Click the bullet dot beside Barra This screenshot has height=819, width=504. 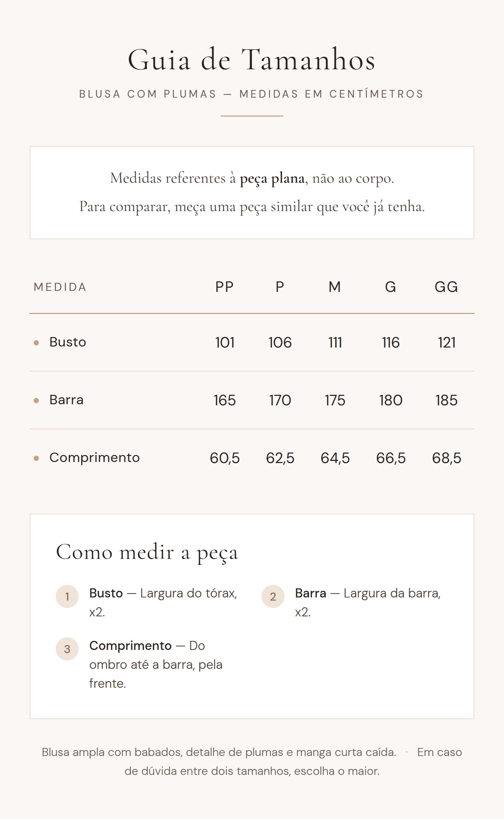36,400
